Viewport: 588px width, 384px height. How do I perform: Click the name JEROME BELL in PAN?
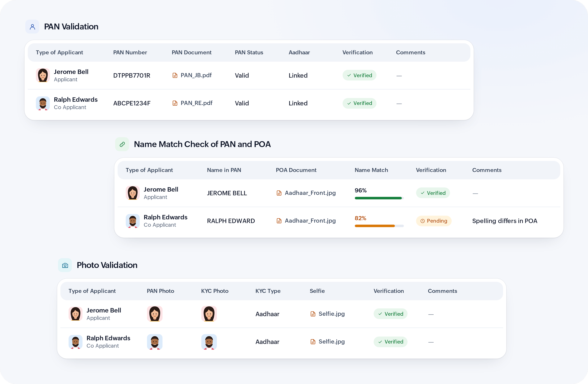(227, 193)
